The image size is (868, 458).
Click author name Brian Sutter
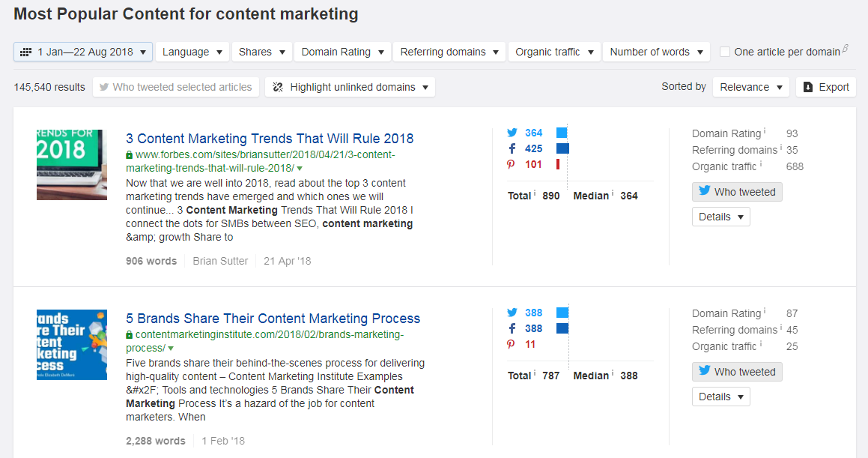pyautogui.click(x=220, y=261)
